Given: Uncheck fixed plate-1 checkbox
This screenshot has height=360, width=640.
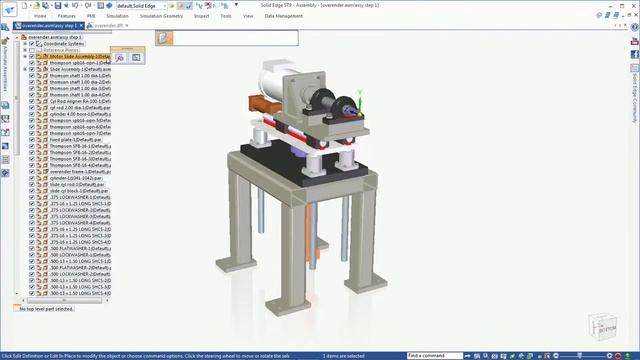Looking at the screenshot, I should click(x=32, y=140).
